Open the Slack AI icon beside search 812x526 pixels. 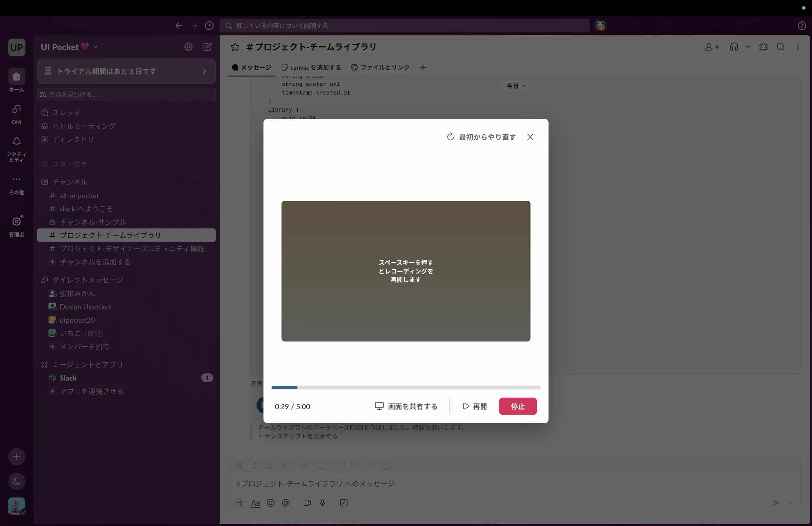[600, 26]
